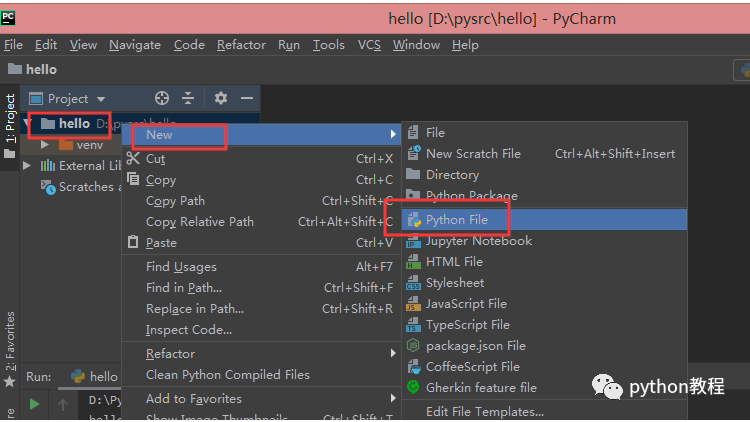Click the HTML File icon
Screen dimensions: 750x422
click(413, 262)
